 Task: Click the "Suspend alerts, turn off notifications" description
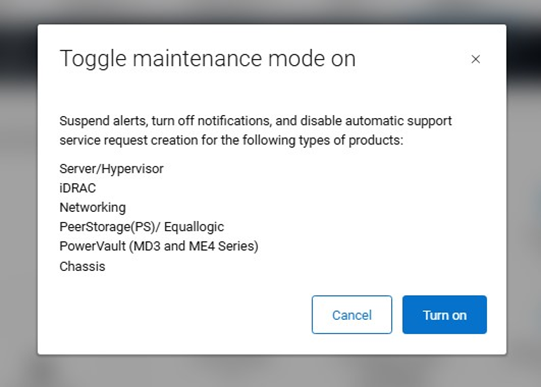(x=255, y=130)
